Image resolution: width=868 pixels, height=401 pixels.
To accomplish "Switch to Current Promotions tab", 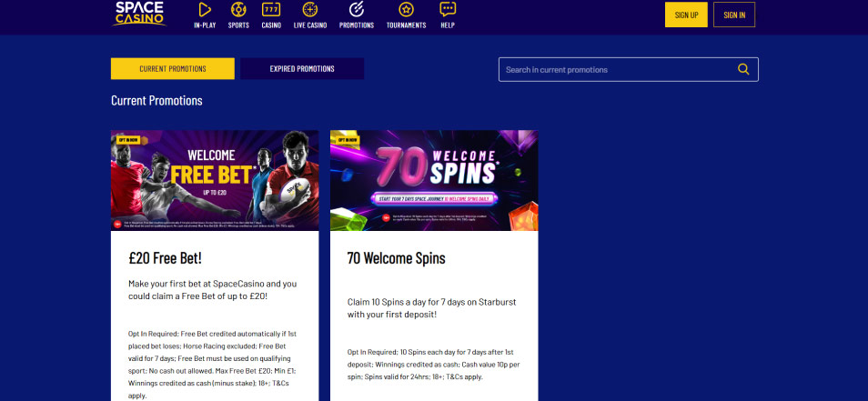I will (173, 68).
